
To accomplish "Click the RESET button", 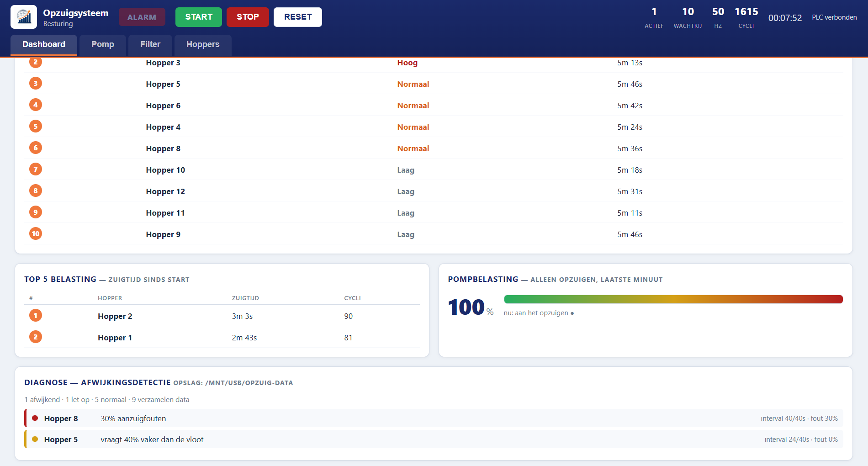I will coord(298,17).
